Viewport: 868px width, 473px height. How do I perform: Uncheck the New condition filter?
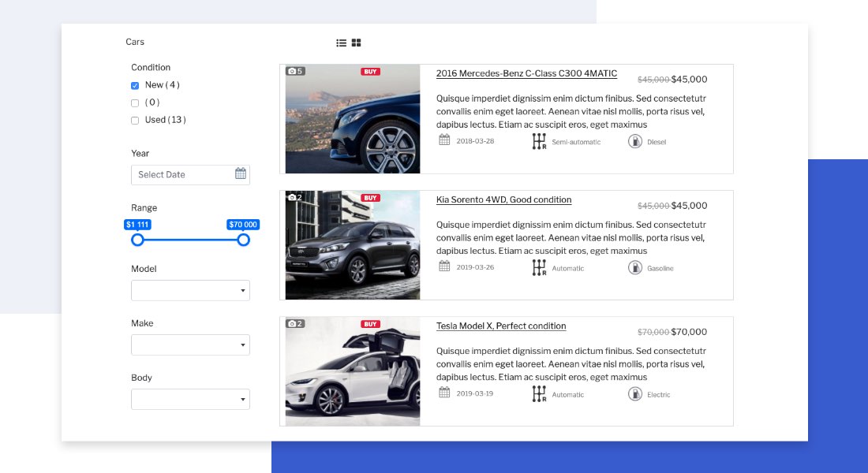pyautogui.click(x=135, y=85)
